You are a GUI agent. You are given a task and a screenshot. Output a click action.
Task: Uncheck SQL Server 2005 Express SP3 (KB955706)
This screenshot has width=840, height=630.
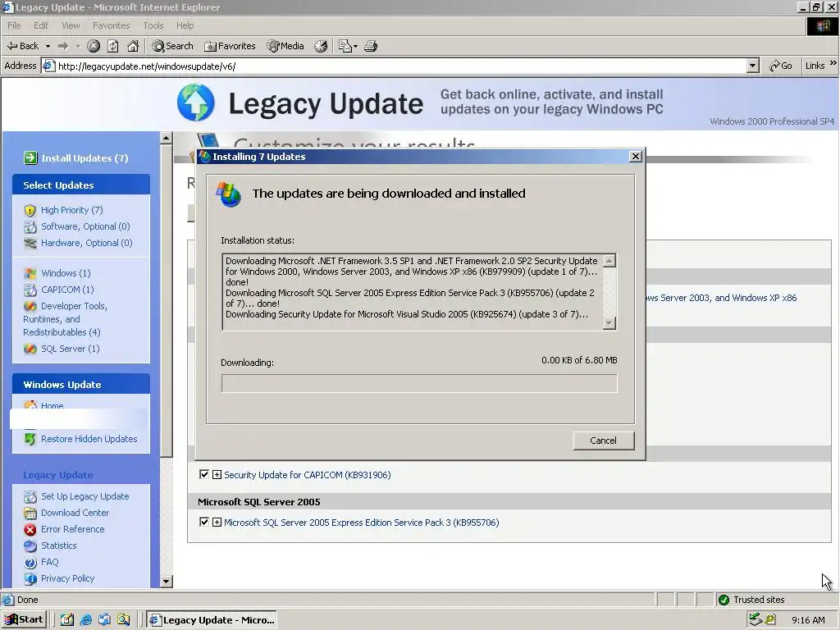click(x=204, y=522)
